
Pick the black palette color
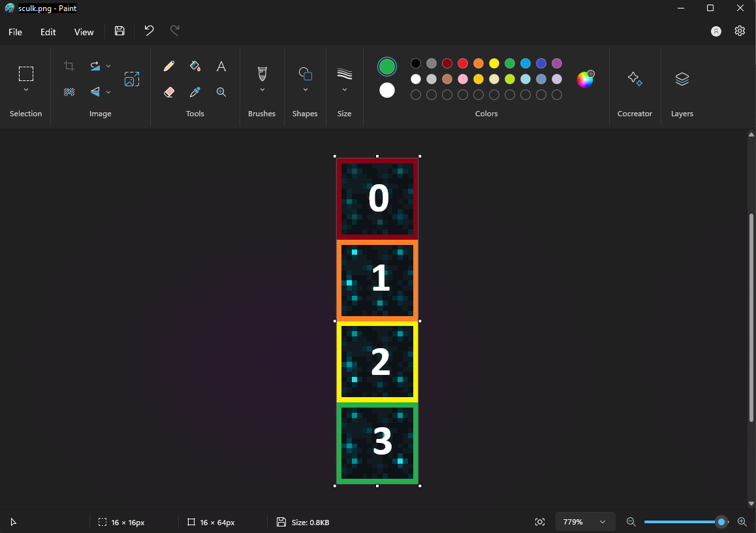coord(416,63)
